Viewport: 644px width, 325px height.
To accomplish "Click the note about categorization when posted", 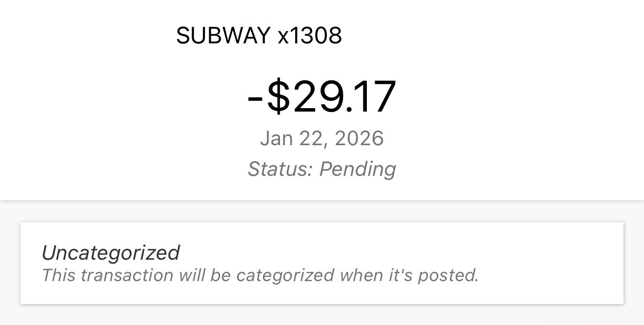I will (x=260, y=275).
